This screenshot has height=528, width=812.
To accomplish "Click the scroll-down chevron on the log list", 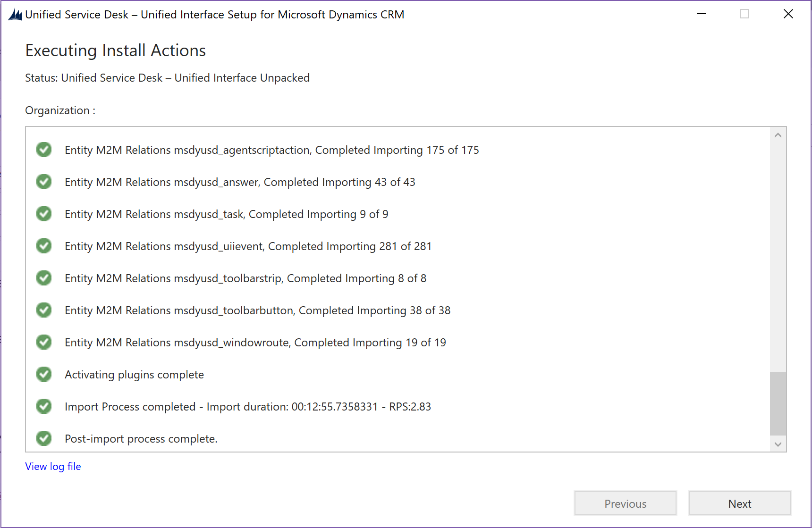I will (x=778, y=444).
